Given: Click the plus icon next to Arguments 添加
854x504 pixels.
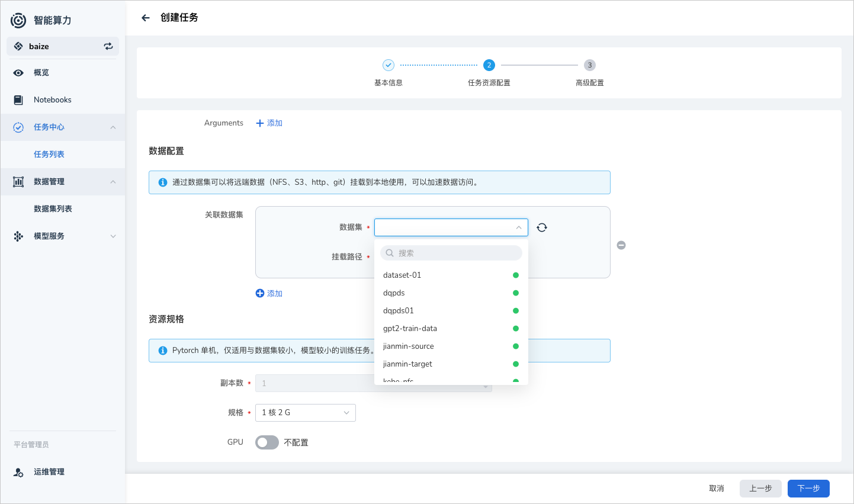Looking at the screenshot, I should click(259, 123).
